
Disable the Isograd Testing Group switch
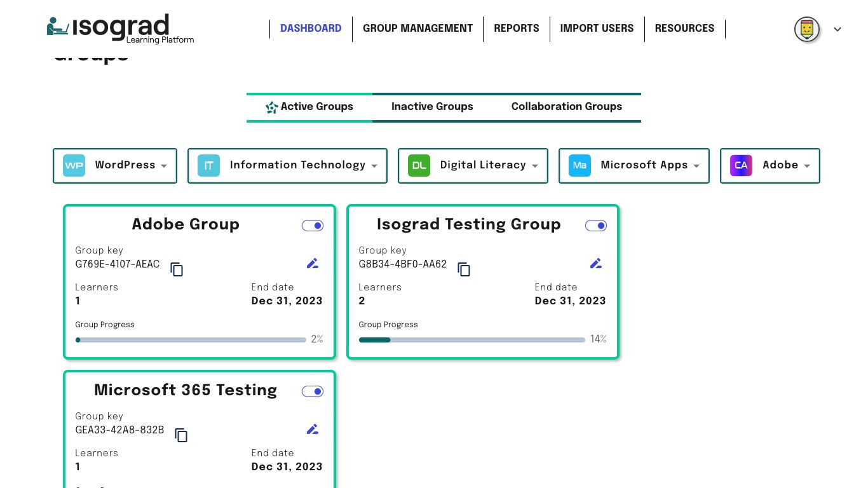coord(596,226)
